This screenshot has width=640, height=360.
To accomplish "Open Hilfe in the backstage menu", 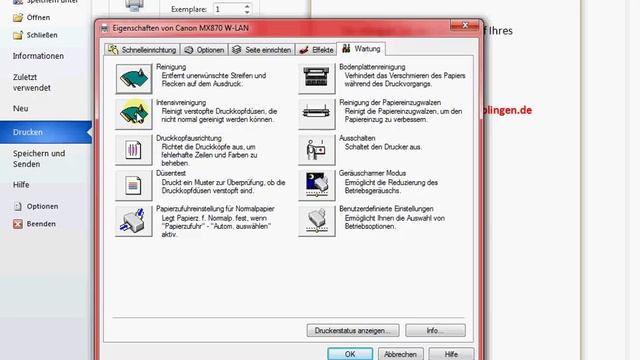I will [x=21, y=185].
